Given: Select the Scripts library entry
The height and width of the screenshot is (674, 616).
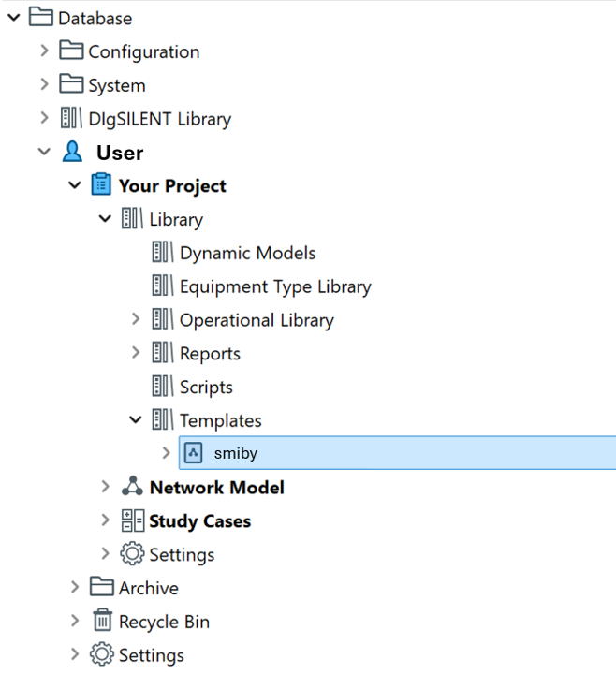Looking at the screenshot, I should 206,388.
